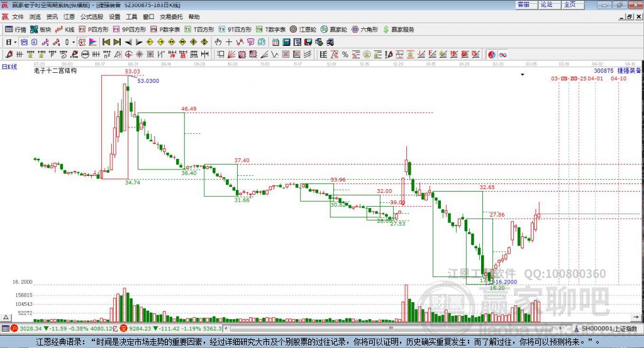The image size is (644, 348).
Task: Open the 浏览 menu
Action: (x=35, y=17)
